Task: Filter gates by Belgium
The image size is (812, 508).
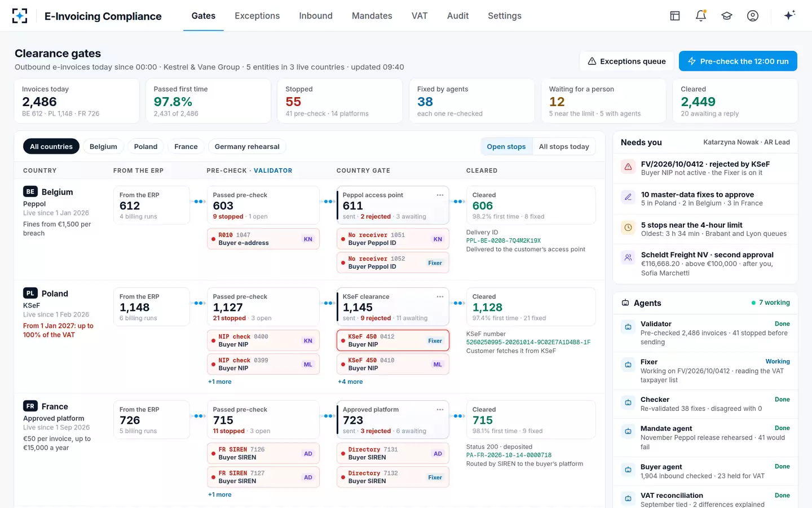Action: click(x=103, y=147)
